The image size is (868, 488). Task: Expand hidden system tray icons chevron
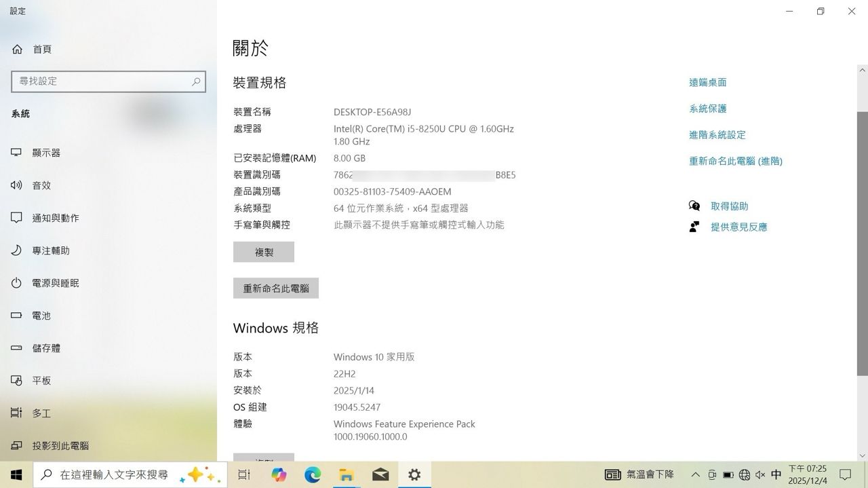[695, 475]
